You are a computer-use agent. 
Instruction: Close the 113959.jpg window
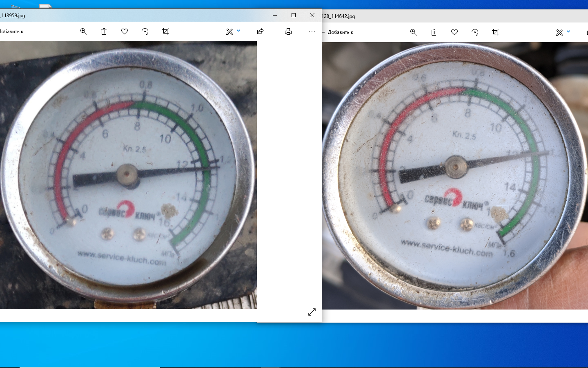pyautogui.click(x=312, y=15)
